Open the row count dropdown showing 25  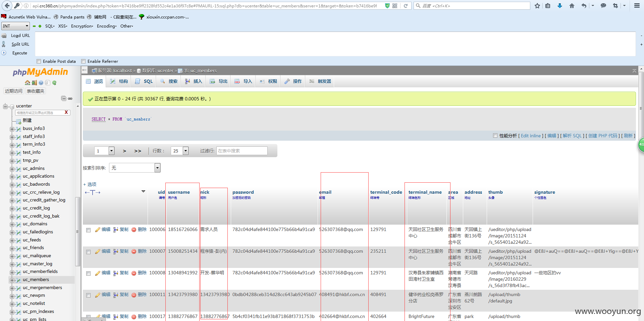tap(179, 151)
